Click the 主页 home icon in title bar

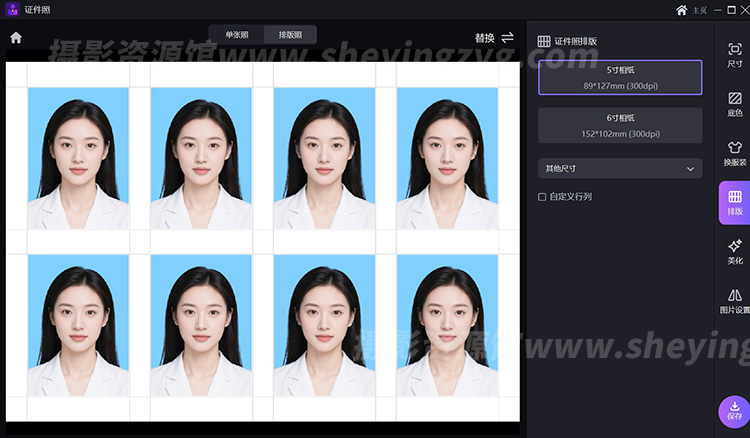pos(682,10)
